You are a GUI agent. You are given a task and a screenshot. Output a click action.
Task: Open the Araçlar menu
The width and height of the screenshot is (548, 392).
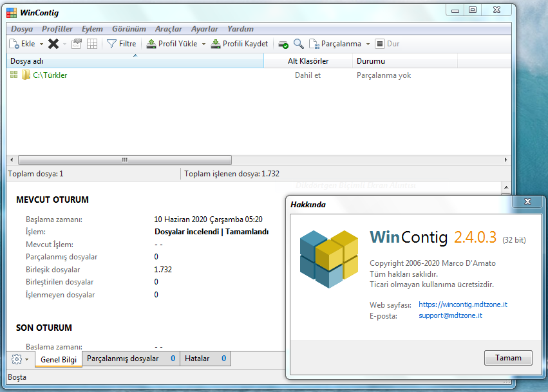click(x=169, y=29)
